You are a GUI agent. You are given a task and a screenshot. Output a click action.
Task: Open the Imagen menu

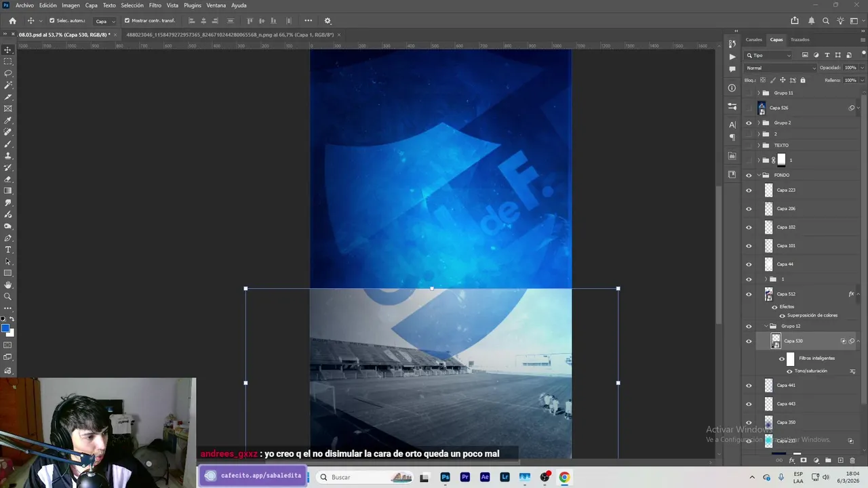pos(71,5)
